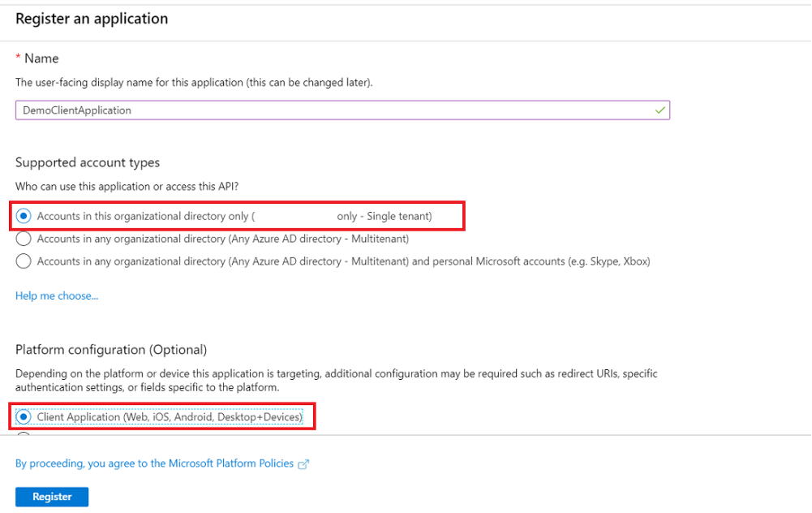Select Client Application platform radio button
This screenshot has height=513, width=812.
(x=24, y=416)
